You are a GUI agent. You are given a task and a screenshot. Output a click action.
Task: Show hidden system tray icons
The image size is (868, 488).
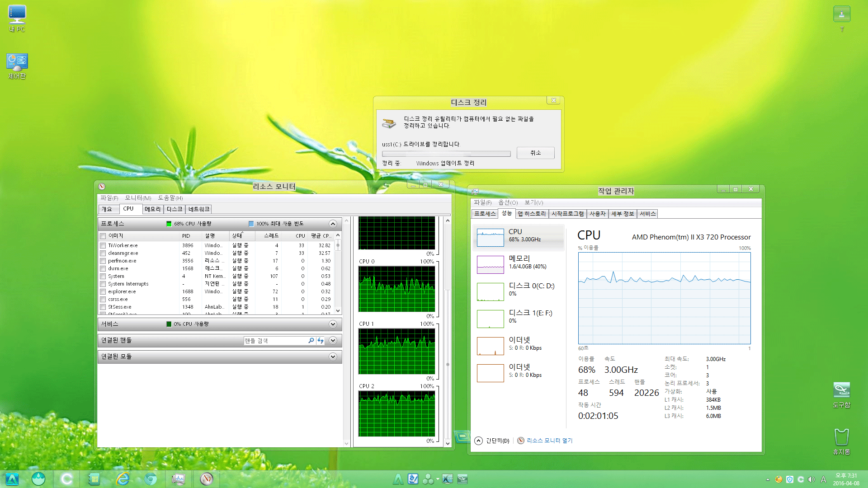768,479
